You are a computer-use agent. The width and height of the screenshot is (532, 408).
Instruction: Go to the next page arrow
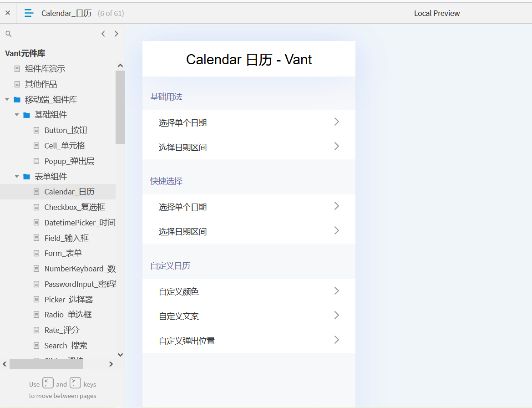[x=117, y=34]
